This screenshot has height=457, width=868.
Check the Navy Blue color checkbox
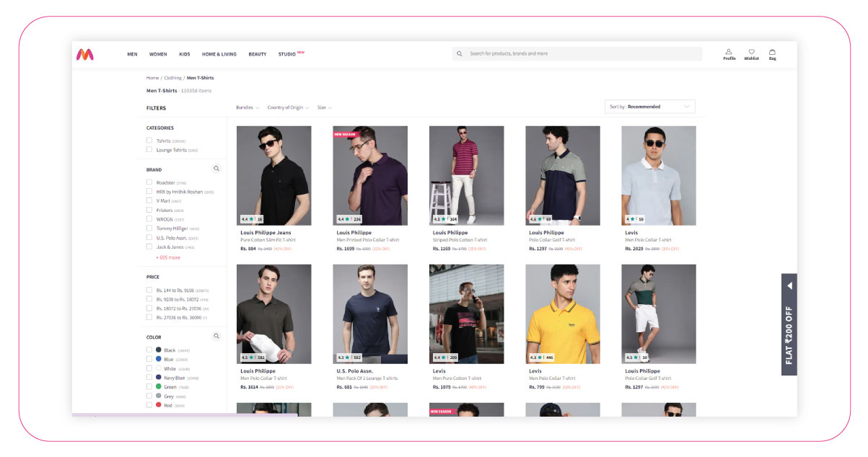tap(149, 377)
